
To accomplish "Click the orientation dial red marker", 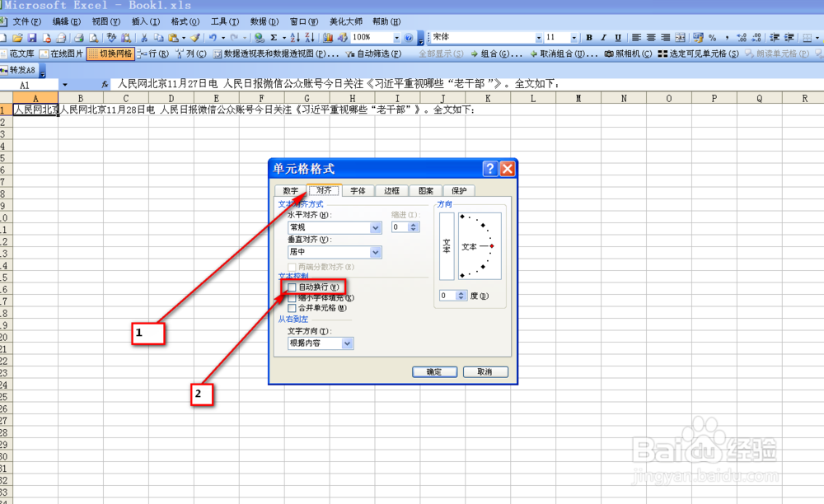I will point(491,246).
